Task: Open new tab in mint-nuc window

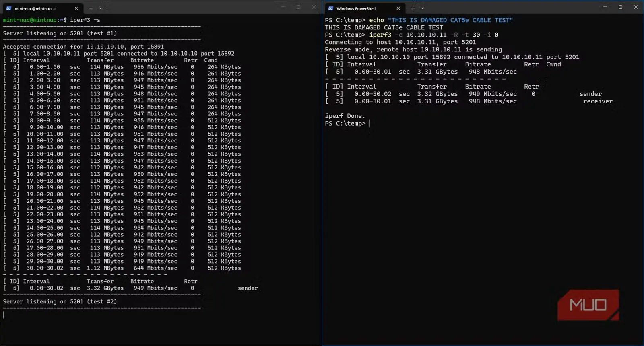Action: pyautogui.click(x=91, y=8)
